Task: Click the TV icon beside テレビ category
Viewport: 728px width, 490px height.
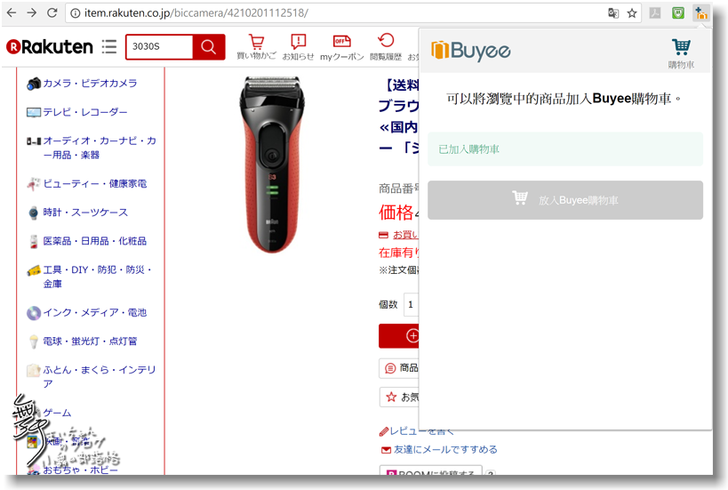Action: (33, 112)
